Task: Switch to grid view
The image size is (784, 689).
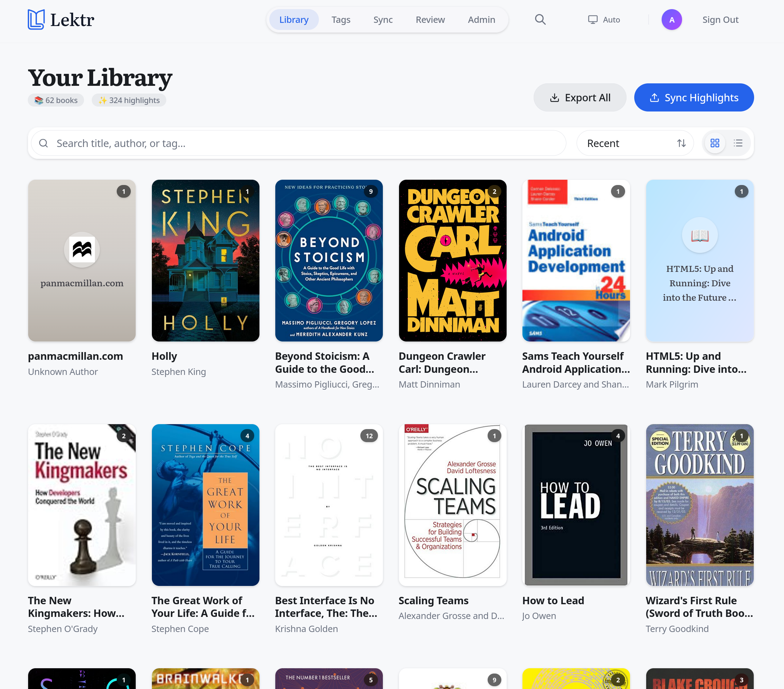Action: pos(715,143)
